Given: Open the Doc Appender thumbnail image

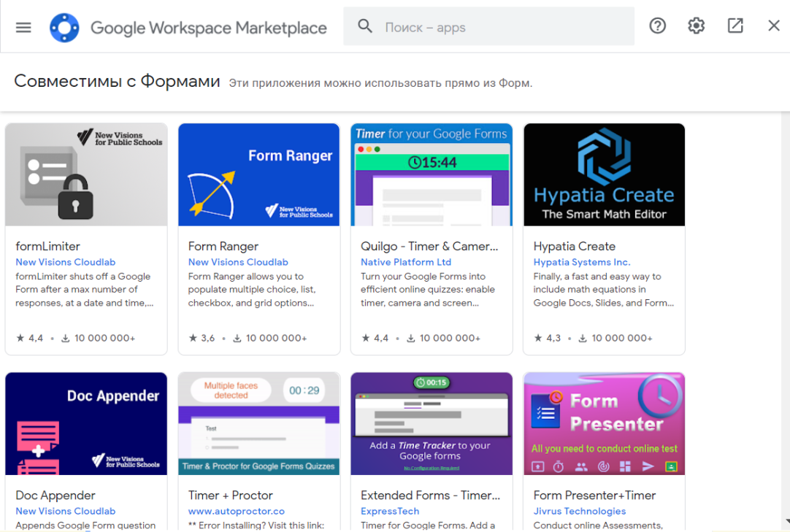Looking at the screenshot, I should (86, 424).
